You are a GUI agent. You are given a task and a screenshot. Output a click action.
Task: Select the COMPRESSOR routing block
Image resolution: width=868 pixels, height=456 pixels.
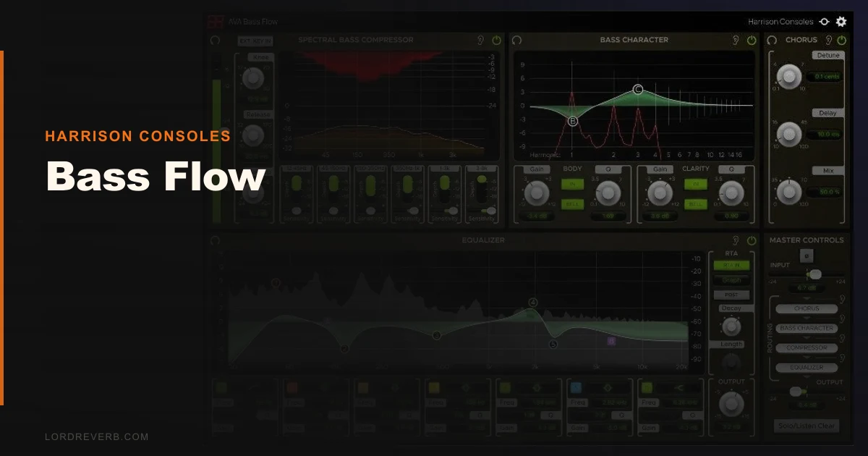point(807,347)
